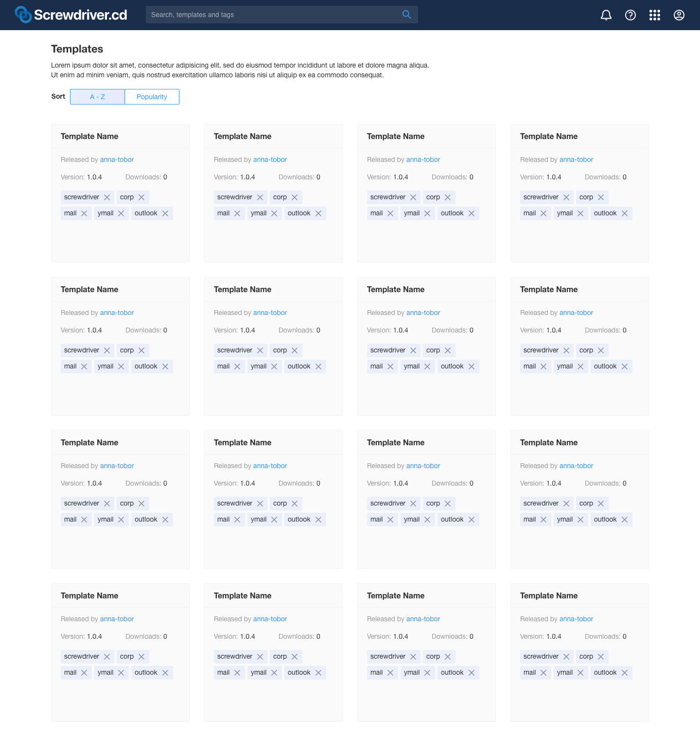Open Template Name title, second card, top row
This screenshot has height=751, width=700.
point(243,137)
